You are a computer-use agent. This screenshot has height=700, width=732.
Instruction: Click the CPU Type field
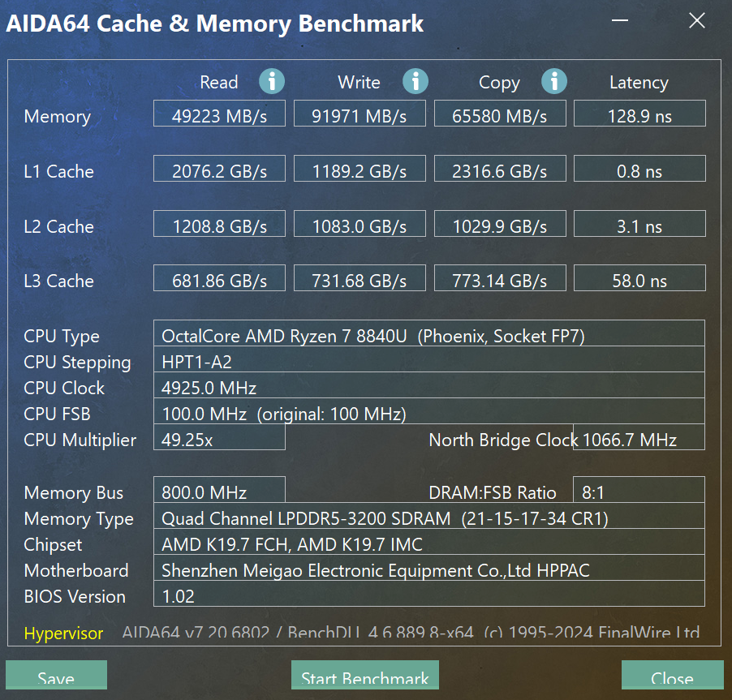(x=428, y=336)
